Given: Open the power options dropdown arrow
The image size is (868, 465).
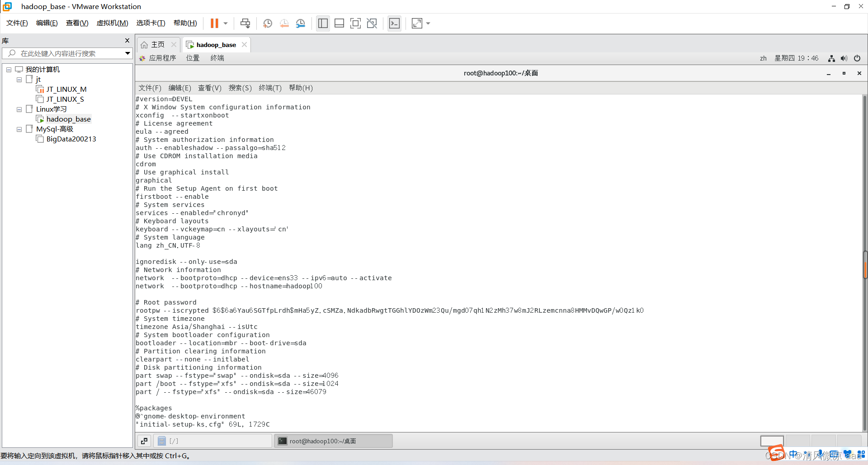Looking at the screenshot, I should point(226,23).
